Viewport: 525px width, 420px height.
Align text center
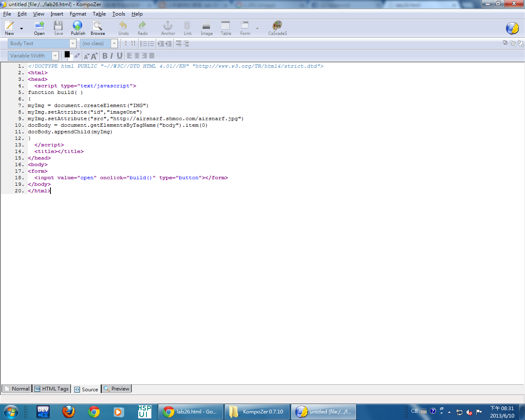pyautogui.click(x=137, y=56)
